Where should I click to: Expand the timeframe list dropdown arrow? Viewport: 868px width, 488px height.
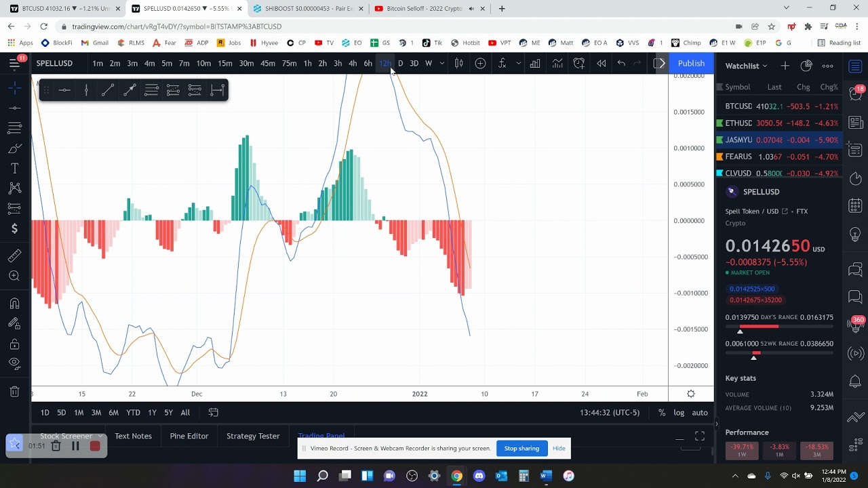[x=442, y=63]
